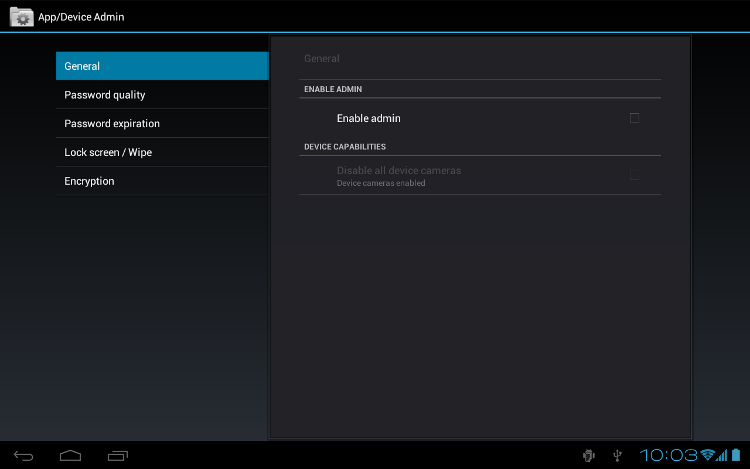This screenshot has height=469, width=750.
Task: Tap the Android back navigation icon
Action: [x=23, y=456]
